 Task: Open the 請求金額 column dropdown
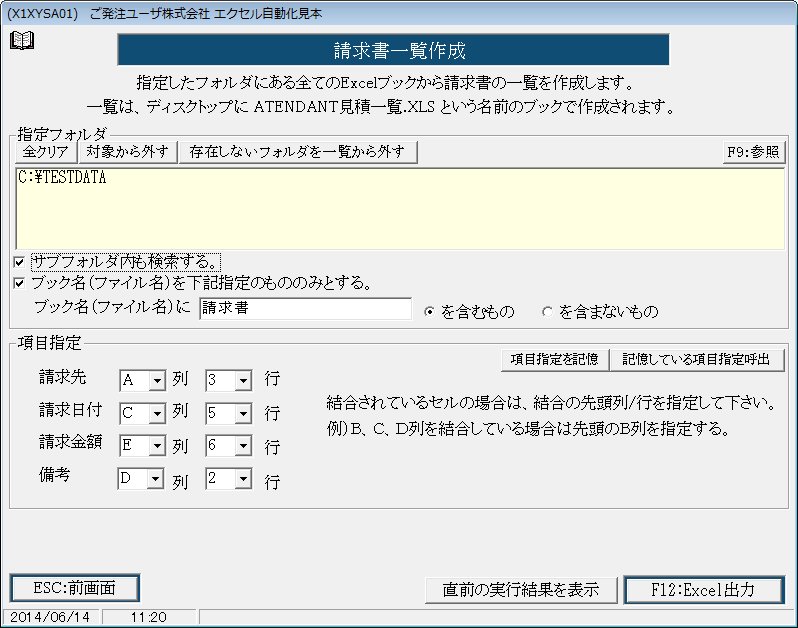(x=156, y=446)
